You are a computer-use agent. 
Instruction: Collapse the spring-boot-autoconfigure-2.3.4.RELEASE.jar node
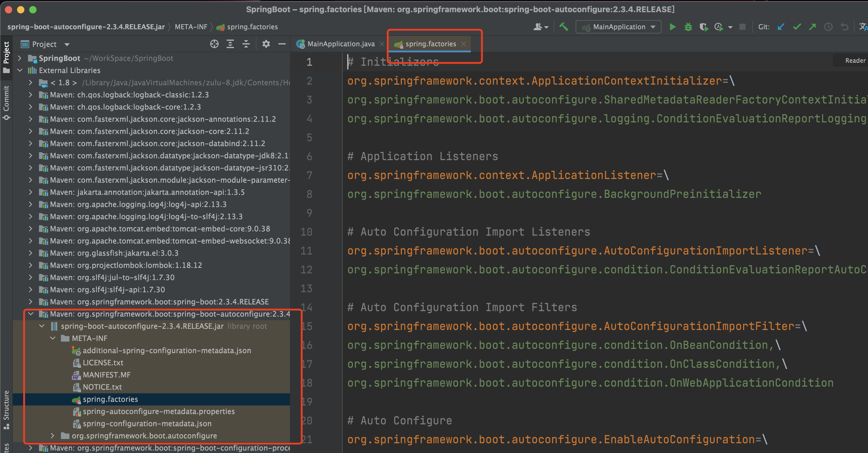pos(42,326)
